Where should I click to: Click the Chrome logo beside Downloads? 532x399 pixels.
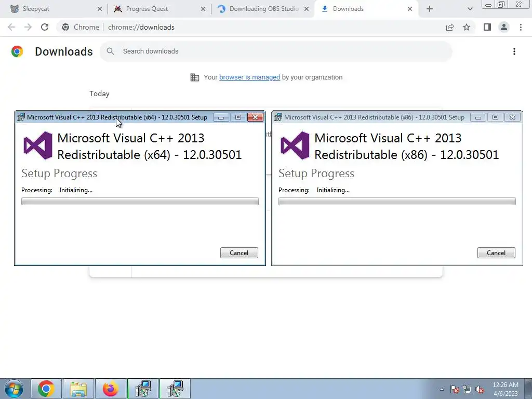(17, 51)
